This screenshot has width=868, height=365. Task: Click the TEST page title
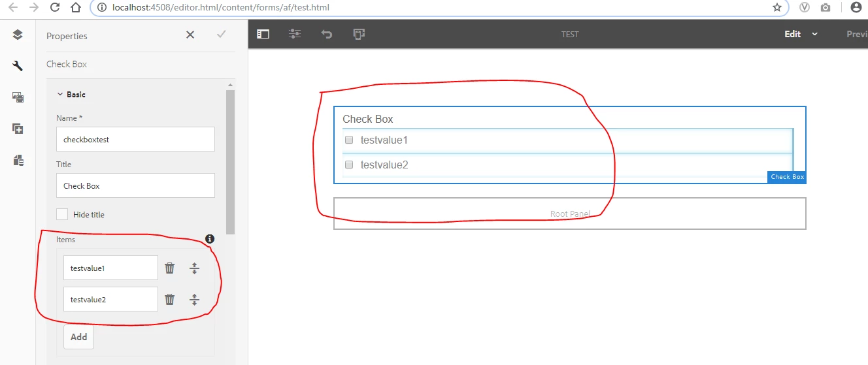(x=570, y=34)
